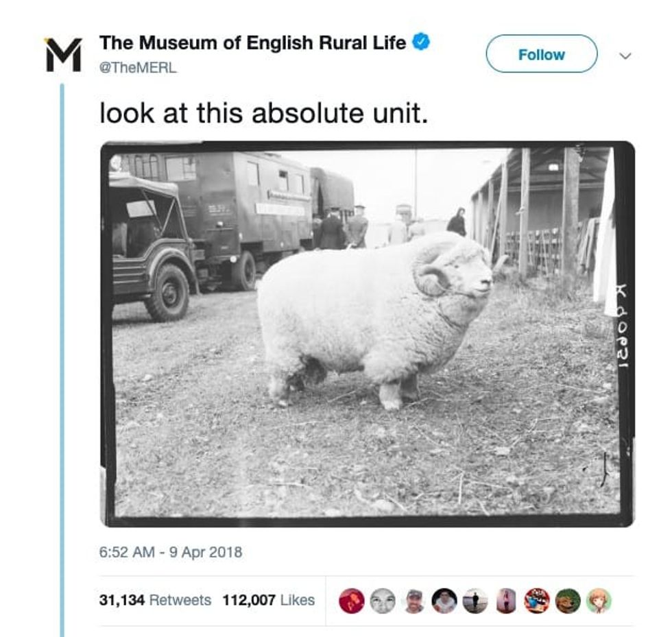Viewport: 672px width, 637px height.
Task: View the 31,134 Retweets list
Action: point(156,600)
